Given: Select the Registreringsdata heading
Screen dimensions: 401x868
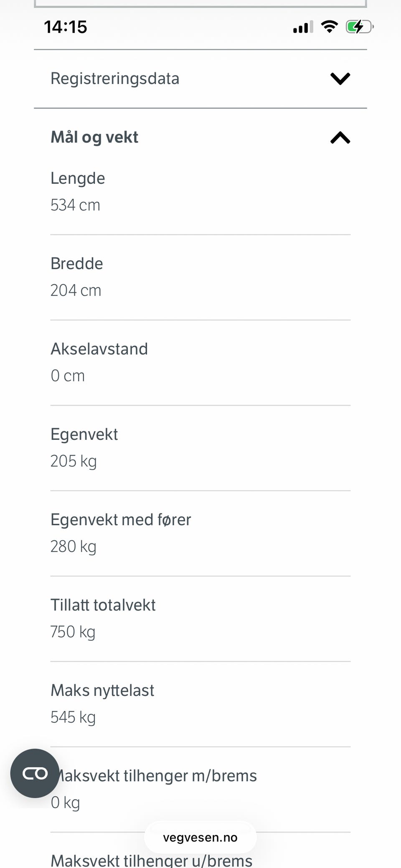Looking at the screenshot, I should pos(115,79).
